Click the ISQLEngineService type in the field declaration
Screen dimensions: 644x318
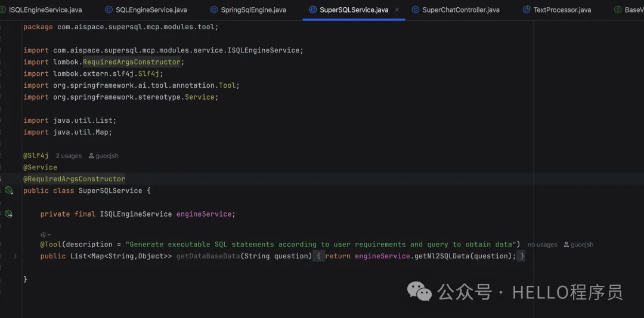pyautogui.click(x=136, y=214)
